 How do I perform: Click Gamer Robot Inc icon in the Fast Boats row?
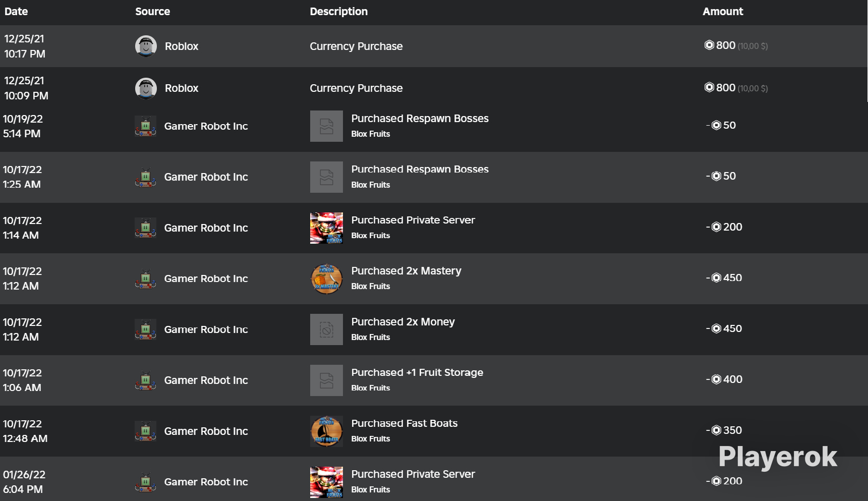(145, 431)
